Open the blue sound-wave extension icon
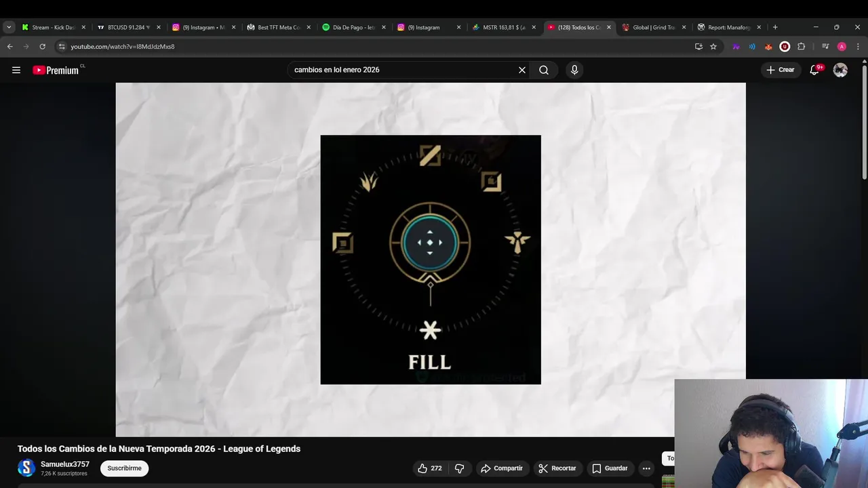Screen dimensions: 868x488 [x=752, y=47]
